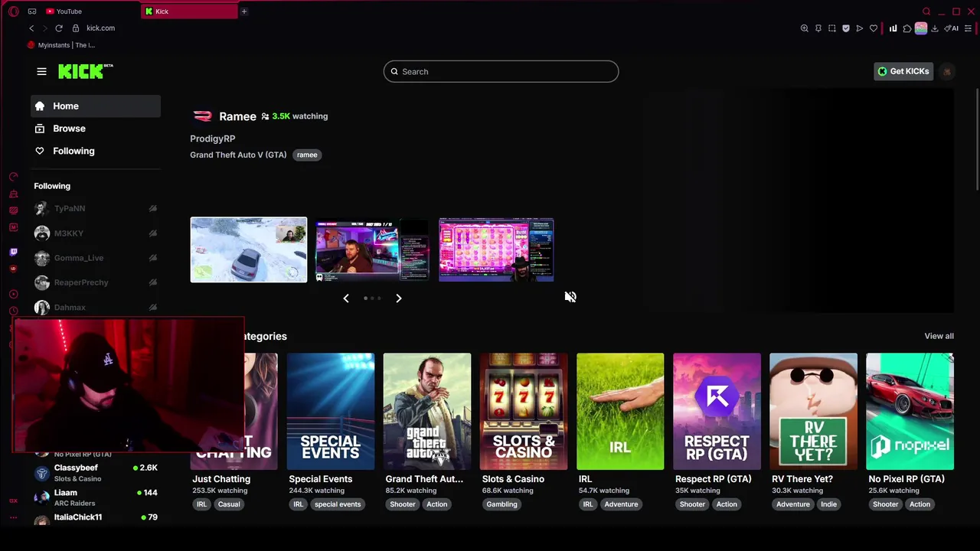Screen dimensions: 980x551
Task: Open the Special Events category card
Action: 330,411
